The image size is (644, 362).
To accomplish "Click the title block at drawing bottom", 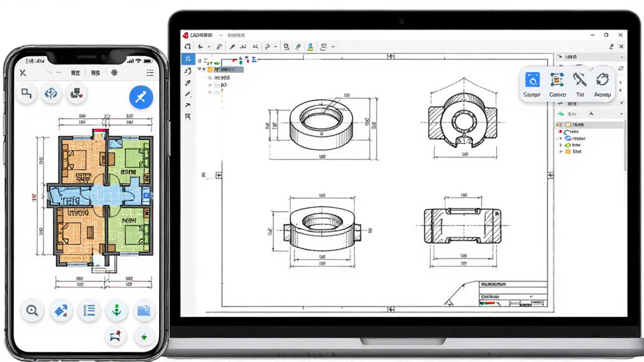I will [513, 294].
